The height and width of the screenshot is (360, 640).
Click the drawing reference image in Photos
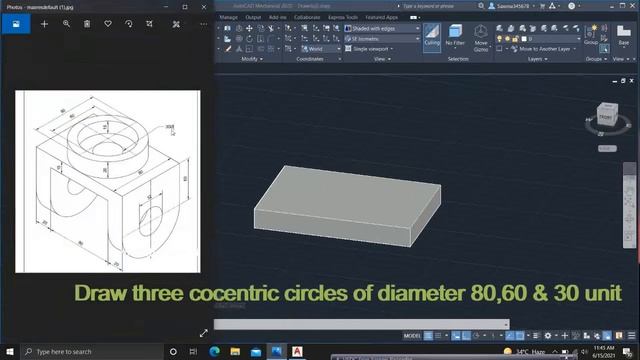coord(108,181)
